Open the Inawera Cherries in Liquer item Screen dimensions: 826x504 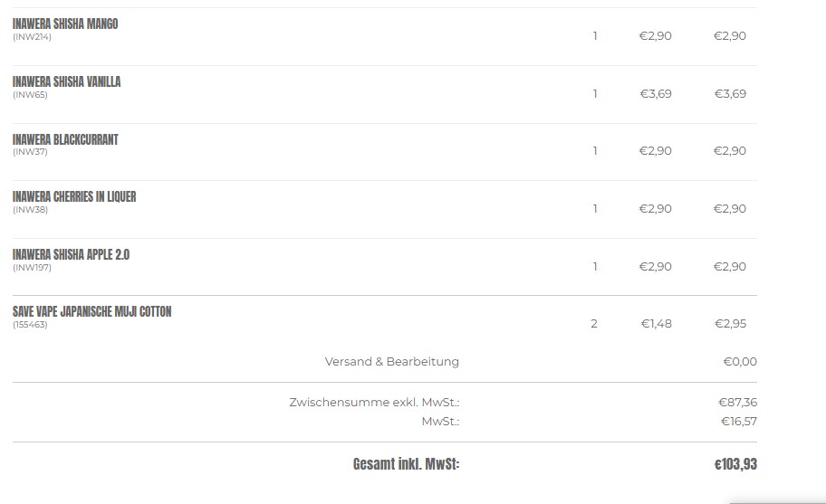click(74, 197)
